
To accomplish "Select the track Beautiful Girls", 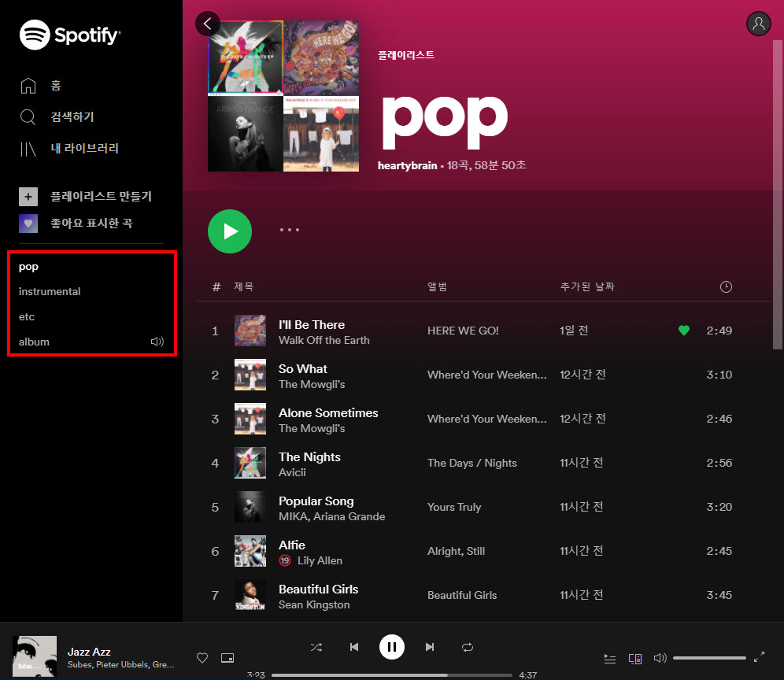I will click(318, 589).
